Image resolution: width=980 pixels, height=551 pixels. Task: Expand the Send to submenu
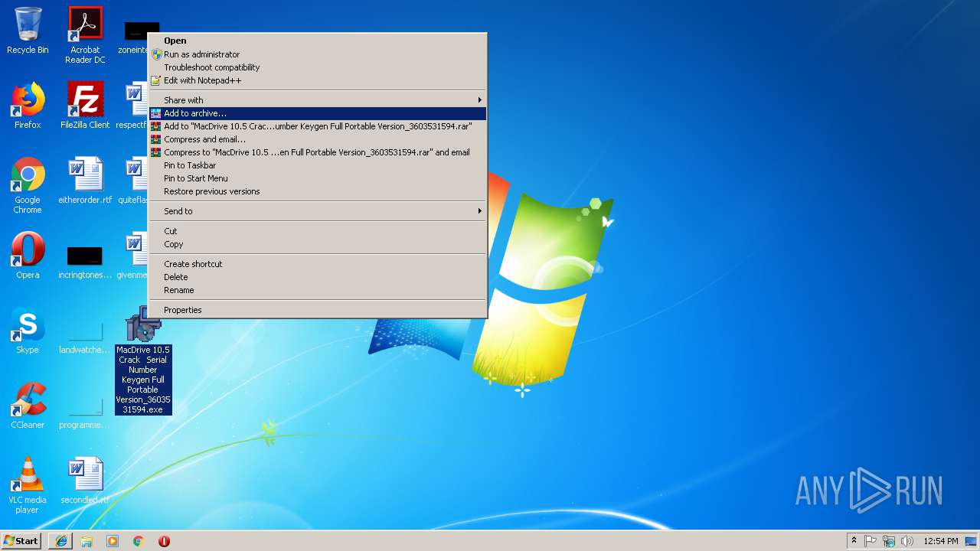point(318,211)
